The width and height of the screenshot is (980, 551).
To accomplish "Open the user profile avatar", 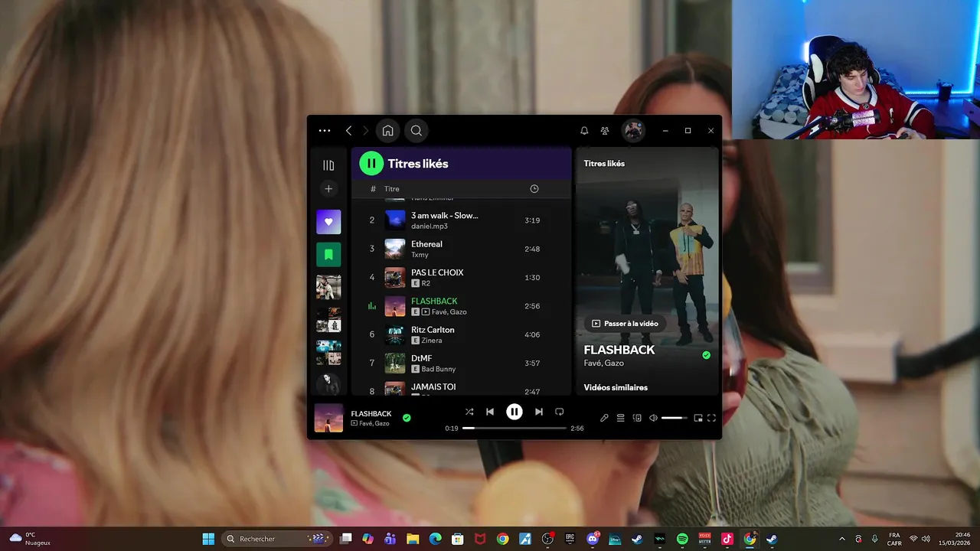I will (633, 130).
